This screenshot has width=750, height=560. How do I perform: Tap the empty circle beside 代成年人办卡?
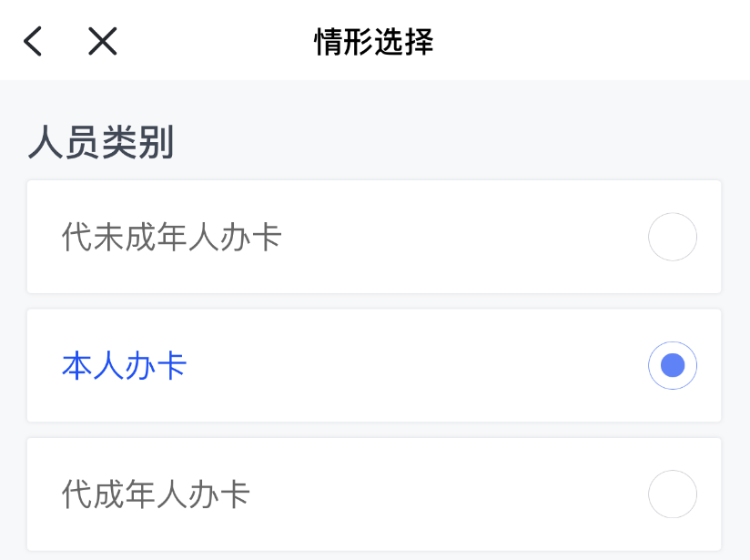click(x=673, y=494)
